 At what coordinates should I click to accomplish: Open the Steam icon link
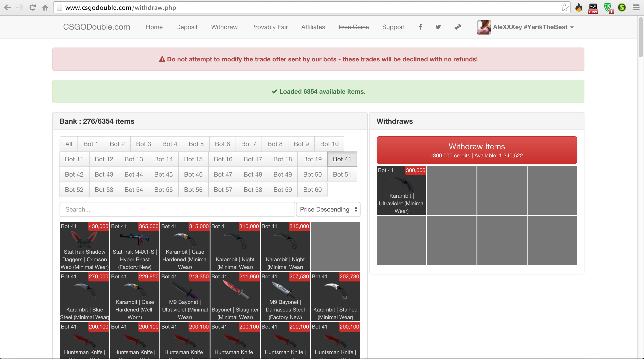tap(457, 27)
